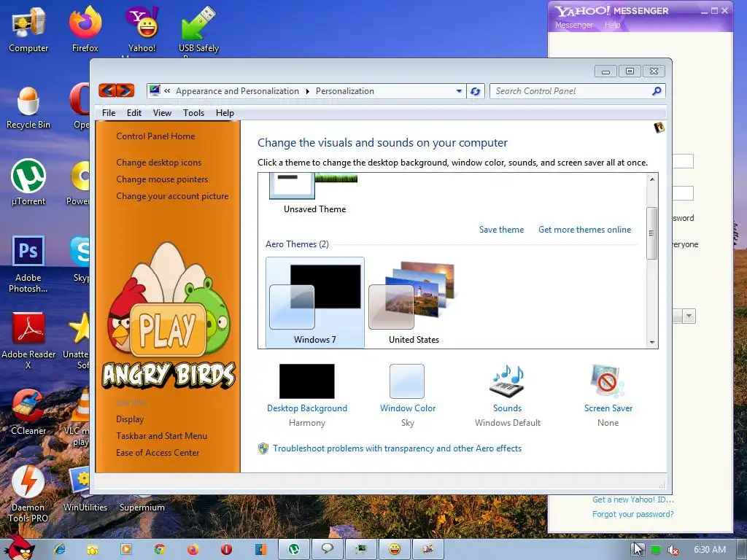Open the Display link in sidebar
The width and height of the screenshot is (747, 560).
[x=130, y=419]
